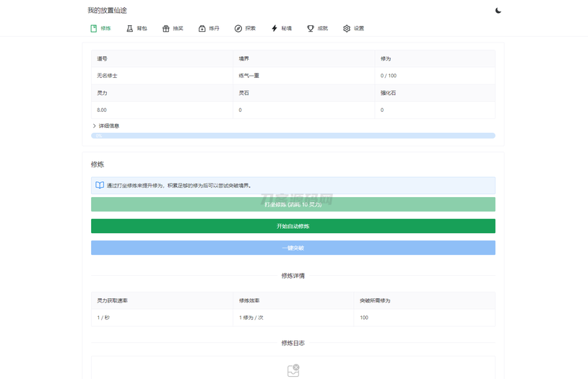Start auto cultivation with 开始自动修炼

coord(293,226)
